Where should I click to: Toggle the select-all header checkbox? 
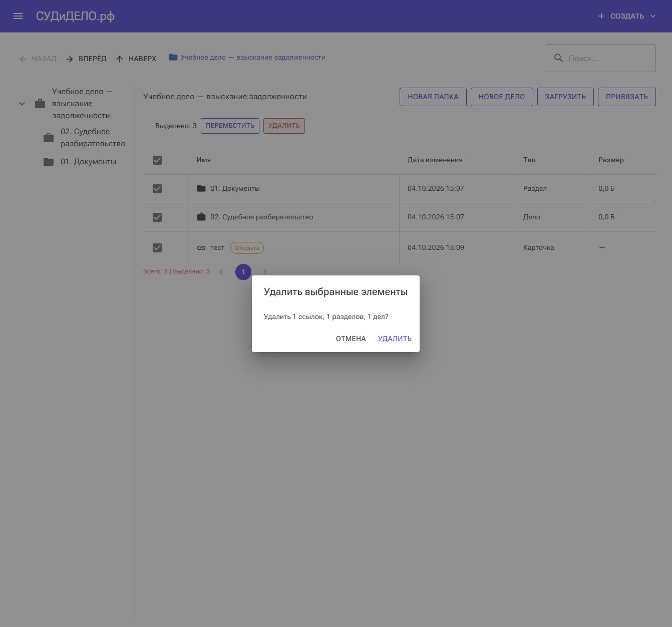157,160
